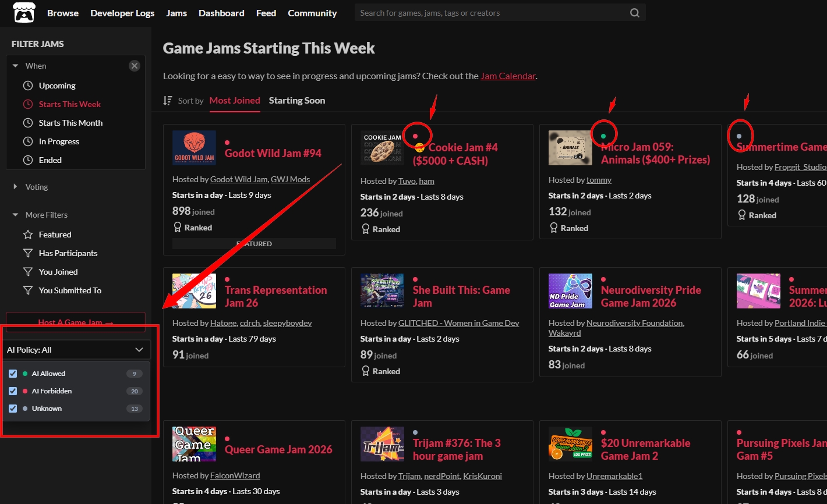Open the Godot Wild Jam thumbnail image

[x=194, y=148]
